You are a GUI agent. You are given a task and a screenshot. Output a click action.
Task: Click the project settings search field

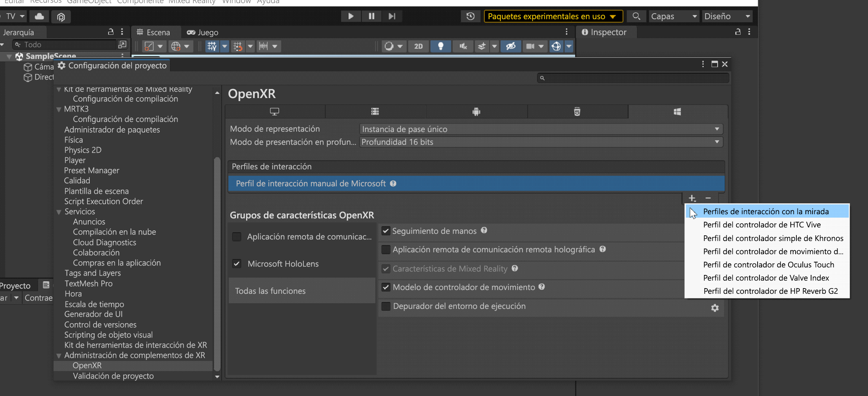pos(632,78)
